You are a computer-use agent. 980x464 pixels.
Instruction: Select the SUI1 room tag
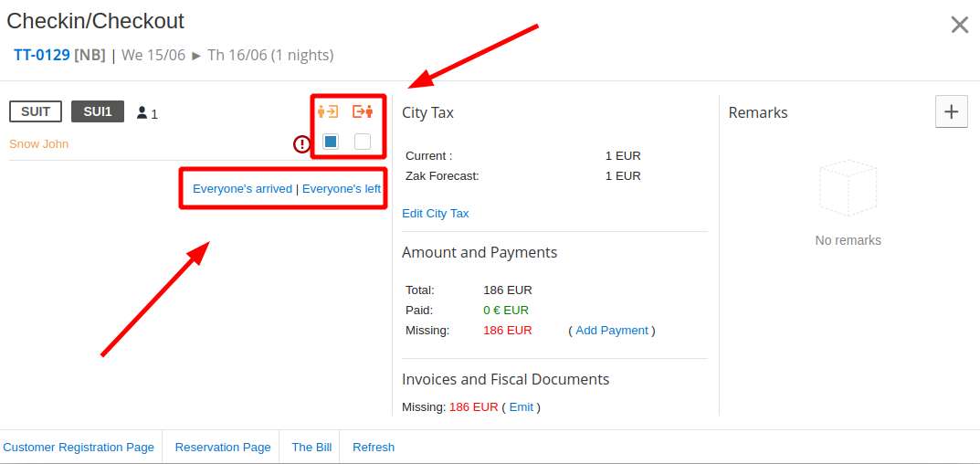[98, 111]
